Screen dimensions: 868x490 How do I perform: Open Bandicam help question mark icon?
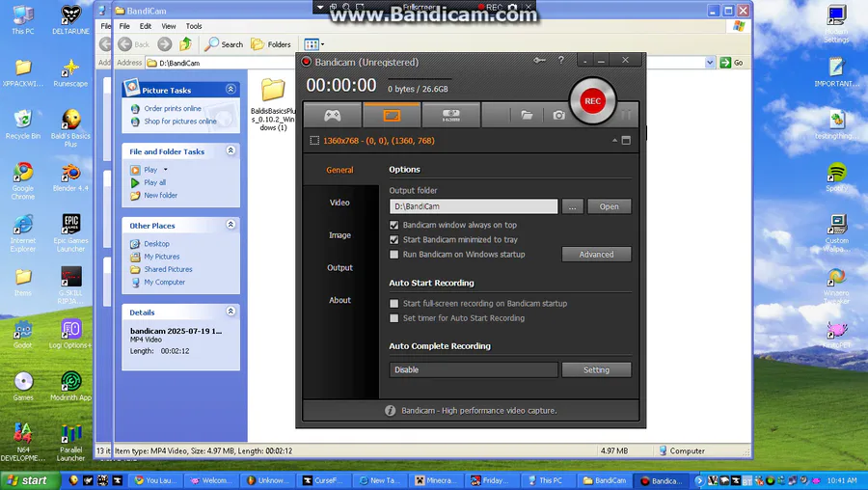click(x=560, y=60)
